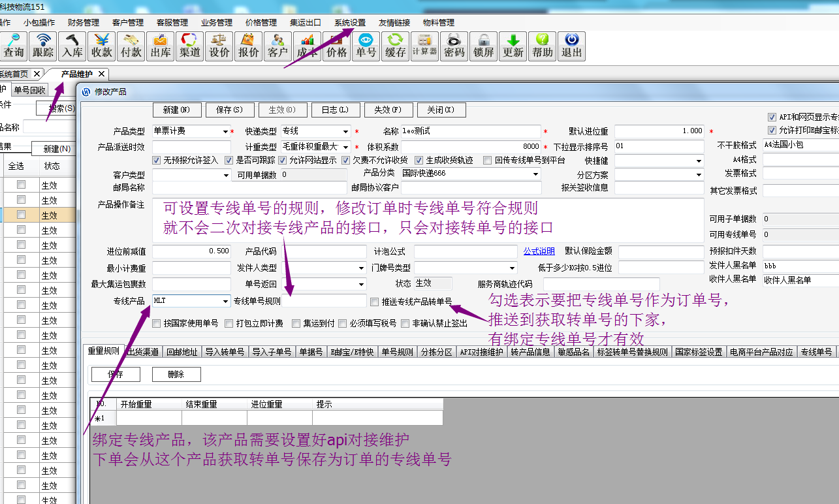
Task: Click the 退出 exit power icon
Action: coord(572,46)
